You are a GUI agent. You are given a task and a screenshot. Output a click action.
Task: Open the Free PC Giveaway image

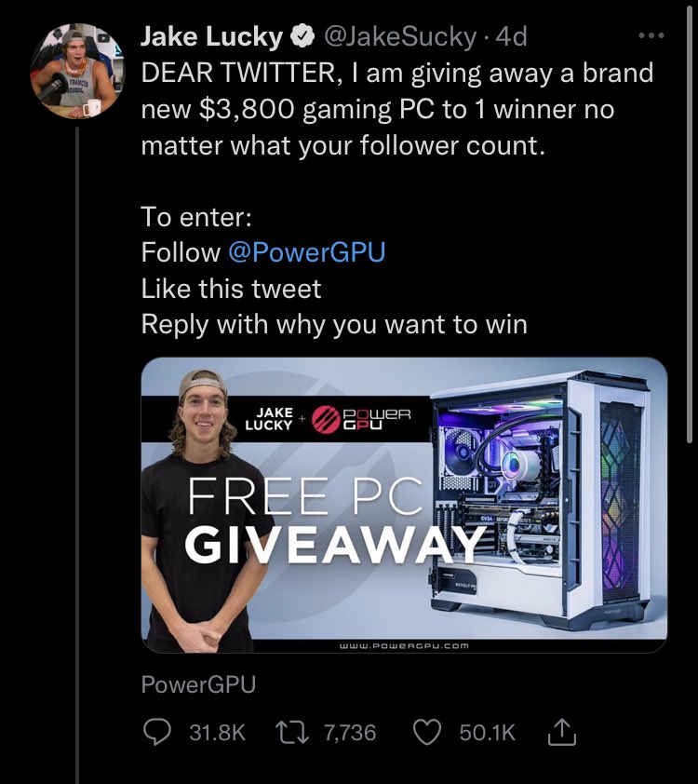tap(404, 505)
